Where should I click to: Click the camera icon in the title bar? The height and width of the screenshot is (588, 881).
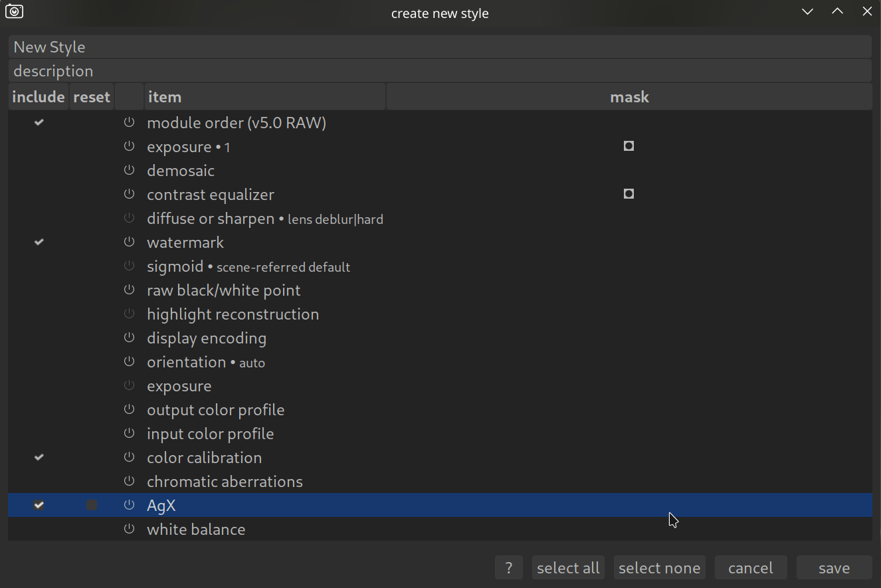[x=14, y=12]
